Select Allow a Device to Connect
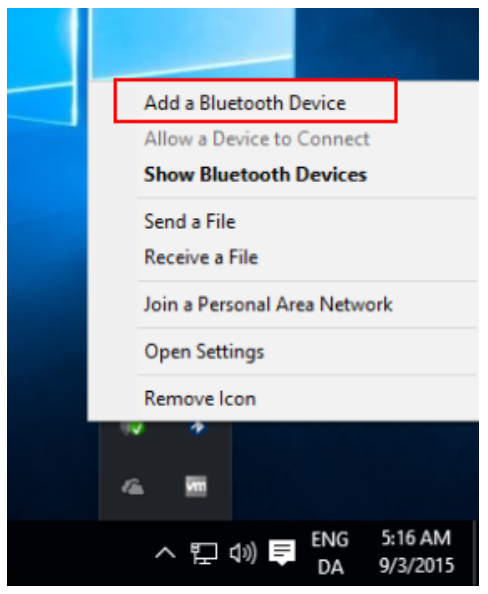 pyautogui.click(x=257, y=139)
